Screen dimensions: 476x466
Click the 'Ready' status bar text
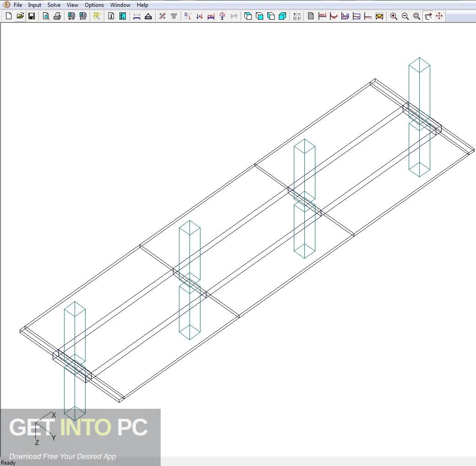point(8,463)
